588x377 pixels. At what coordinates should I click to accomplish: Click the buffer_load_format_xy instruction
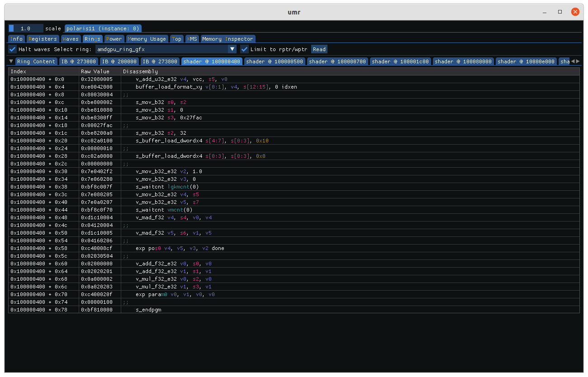point(216,87)
